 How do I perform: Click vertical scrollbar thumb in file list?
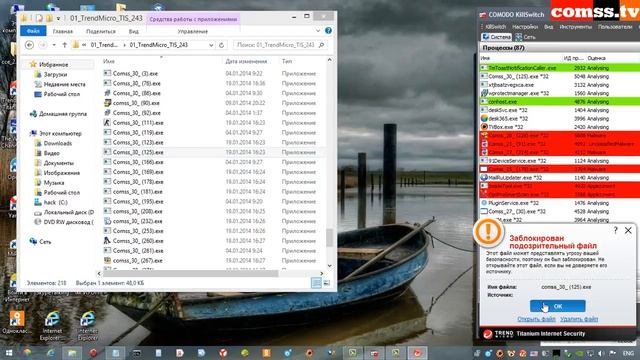(x=329, y=238)
